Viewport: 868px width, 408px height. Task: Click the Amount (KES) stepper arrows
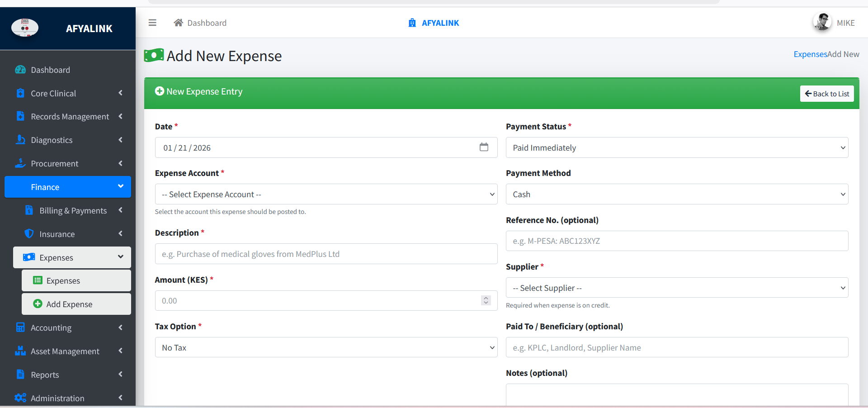(486, 300)
